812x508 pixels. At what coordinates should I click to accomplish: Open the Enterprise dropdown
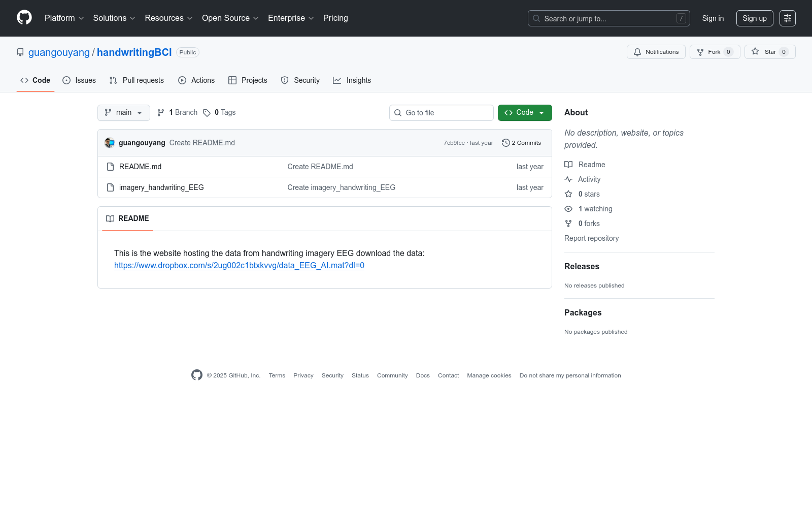291,18
